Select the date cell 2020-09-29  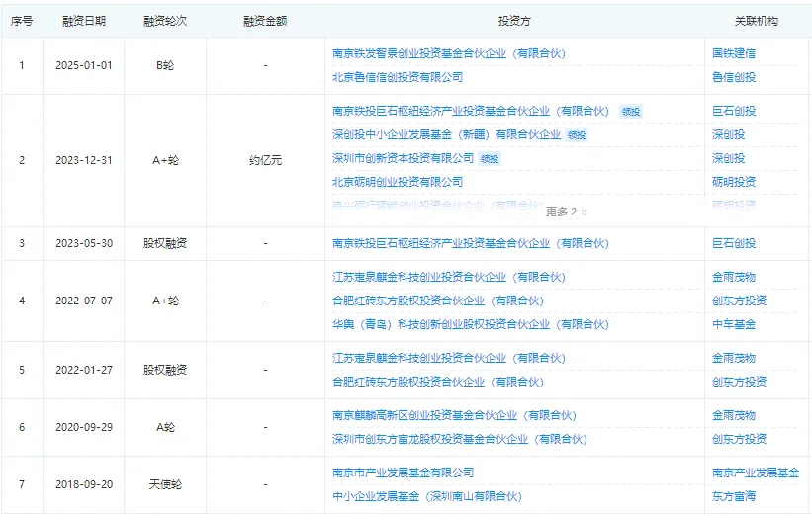[x=84, y=427]
